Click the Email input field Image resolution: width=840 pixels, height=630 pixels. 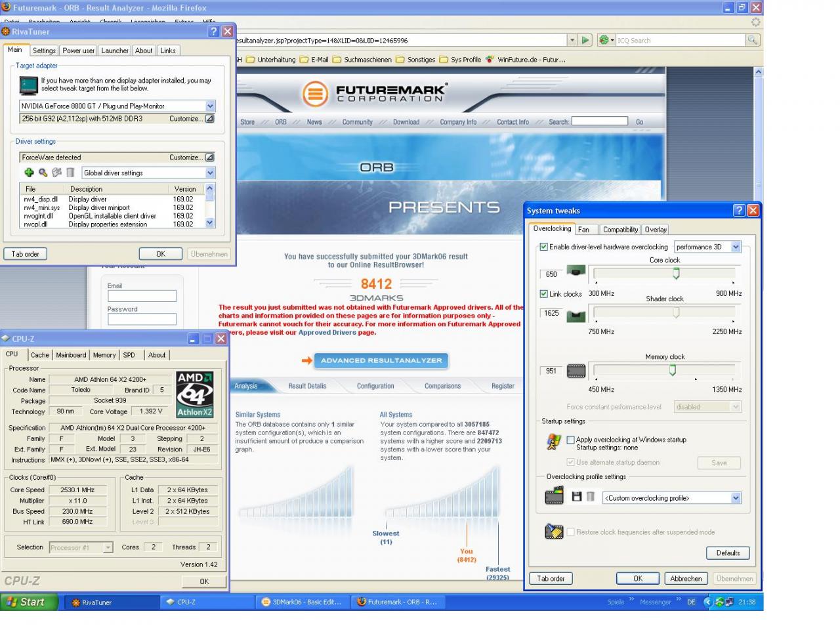coord(142,296)
